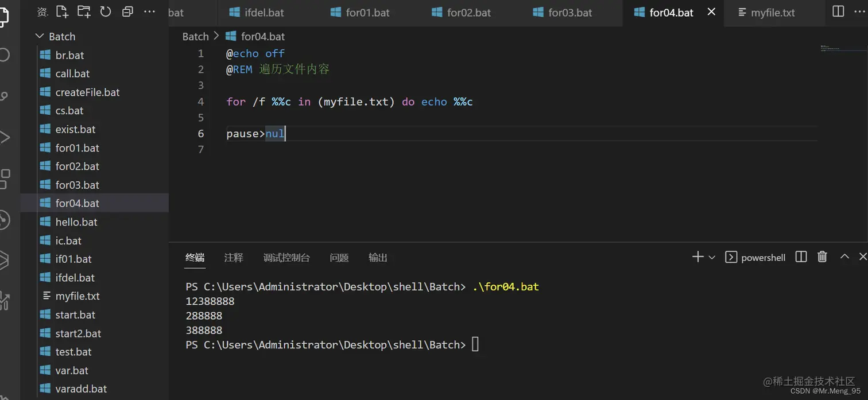Image resolution: width=868 pixels, height=400 pixels.
Task: Place cursor on line 4 for loop code
Action: tap(350, 102)
